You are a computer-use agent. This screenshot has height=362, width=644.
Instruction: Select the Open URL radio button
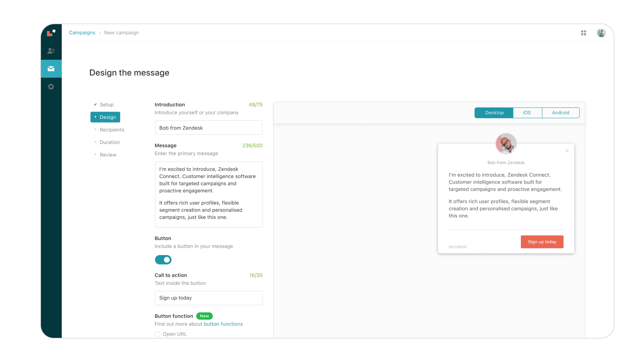coord(157,334)
